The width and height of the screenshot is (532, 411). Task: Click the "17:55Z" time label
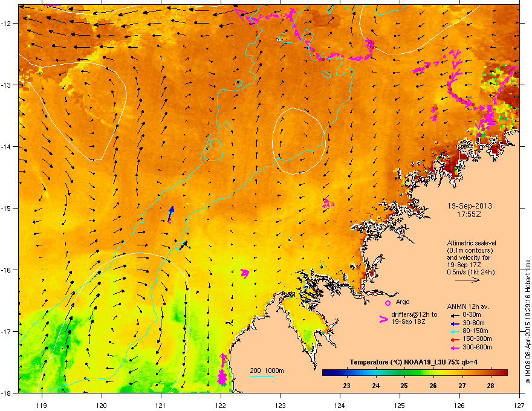pos(469,215)
